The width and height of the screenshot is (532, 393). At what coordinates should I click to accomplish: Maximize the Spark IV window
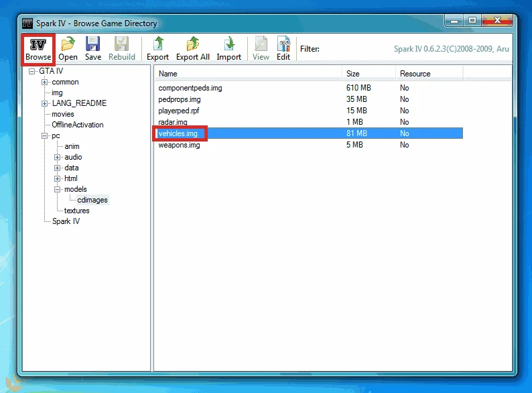tap(472, 20)
